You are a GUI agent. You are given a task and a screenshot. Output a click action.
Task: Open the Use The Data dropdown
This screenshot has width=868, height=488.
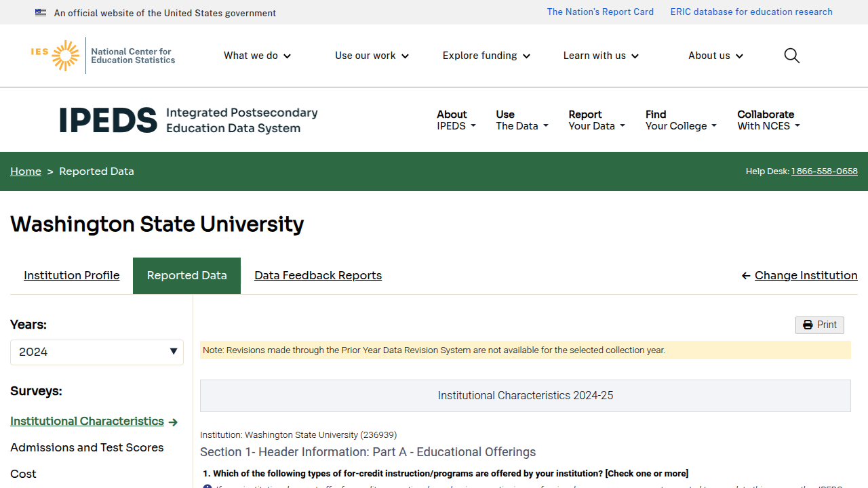pyautogui.click(x=522, y=120)
